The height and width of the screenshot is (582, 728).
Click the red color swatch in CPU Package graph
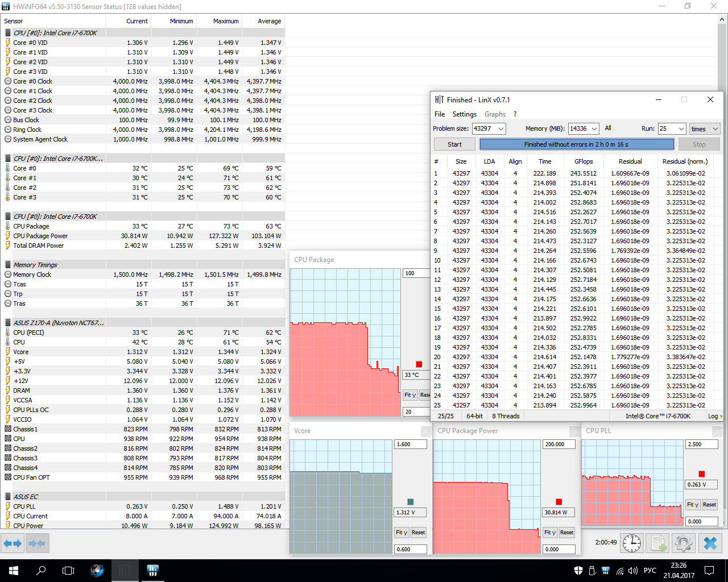[x=419, y=364]
